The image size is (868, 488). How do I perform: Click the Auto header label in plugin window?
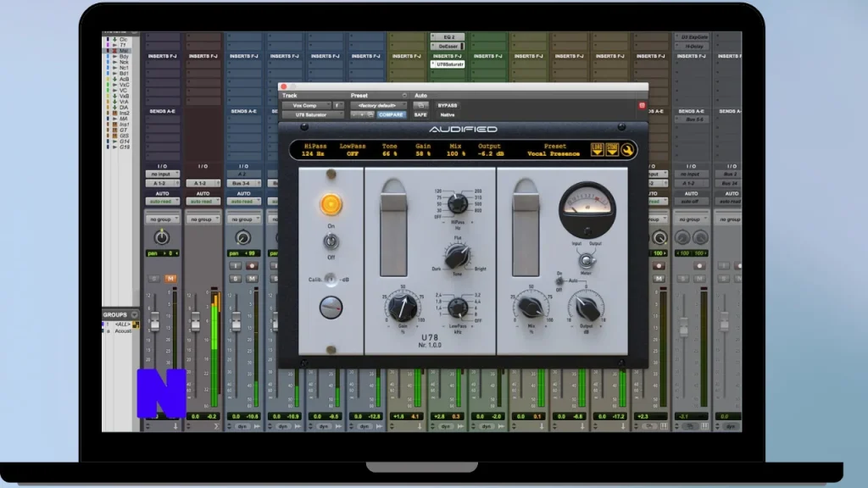tap(420, 96)
